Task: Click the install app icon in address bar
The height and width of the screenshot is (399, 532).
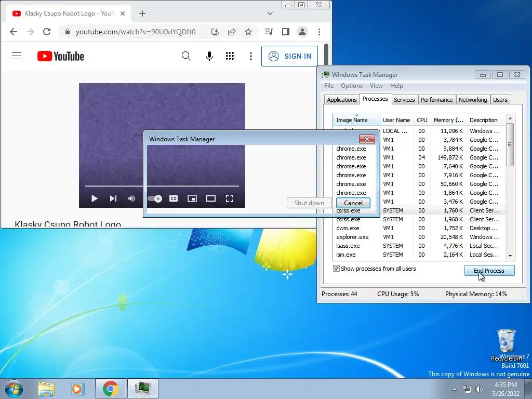Action: 215,32
